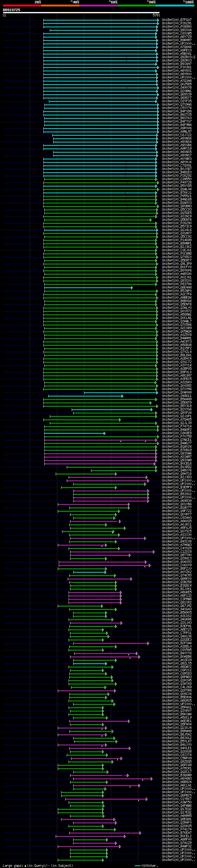Image resolution: width=197 pixels, height=868 pixels.
Task: Open the UniRef100_Q6E4A8 entry
Action: point(176,287)
